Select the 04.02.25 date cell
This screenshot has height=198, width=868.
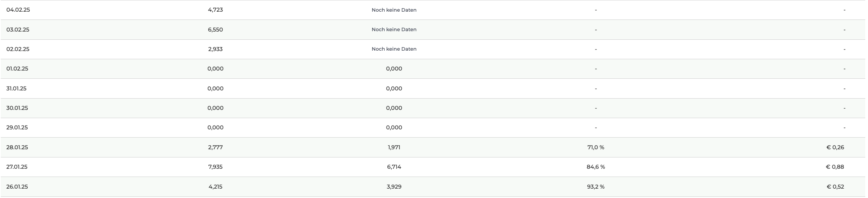18,10
